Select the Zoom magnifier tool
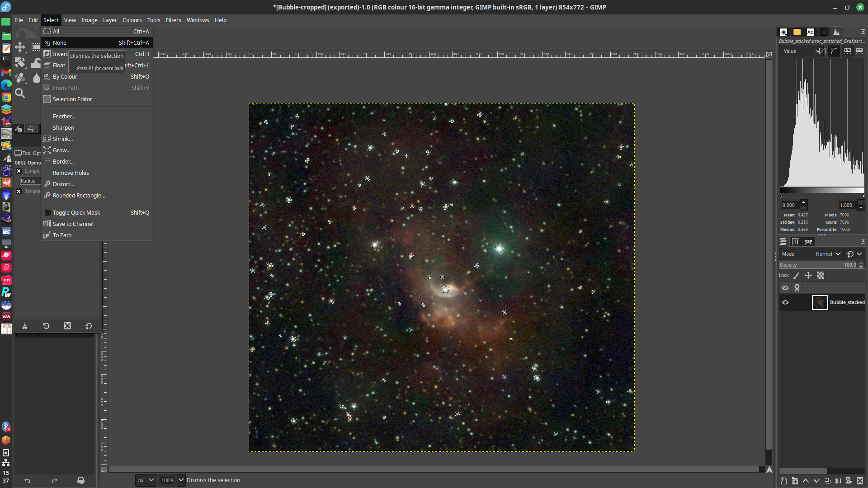Viewport: 868px width, 488px height. tap(20, 94)
